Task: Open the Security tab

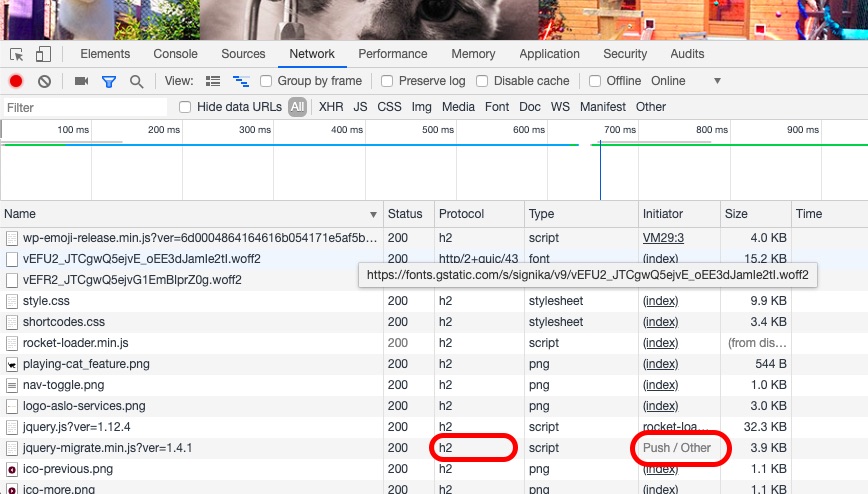Action: [x=625, y=54]
